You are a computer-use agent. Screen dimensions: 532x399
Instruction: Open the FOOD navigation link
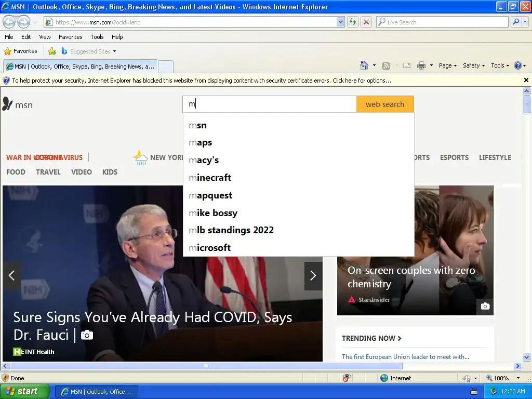click(x=16, y=172)
